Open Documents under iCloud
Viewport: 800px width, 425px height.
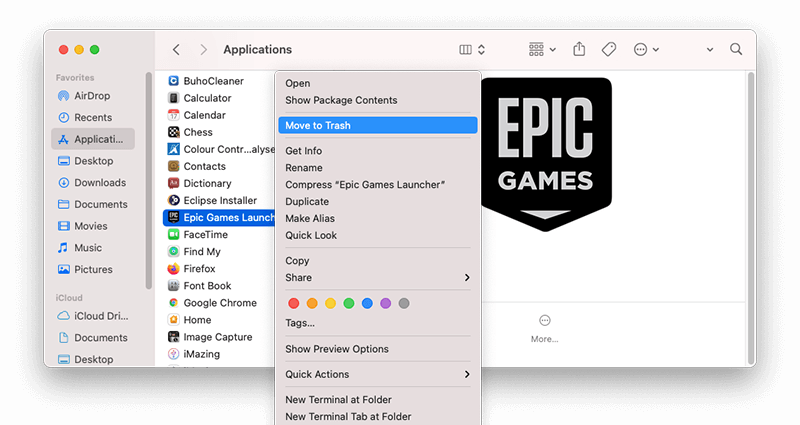point(93,338)
